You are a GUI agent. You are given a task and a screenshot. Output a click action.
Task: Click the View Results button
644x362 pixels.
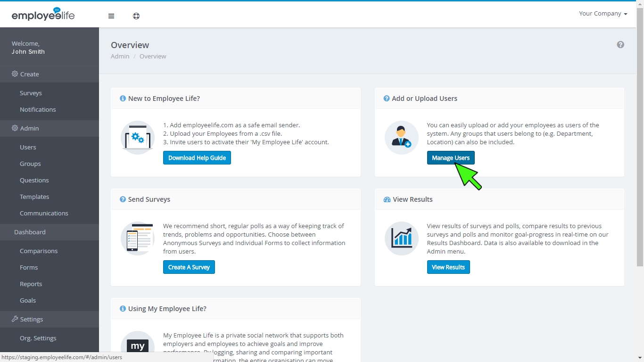[x=448, y=267]
